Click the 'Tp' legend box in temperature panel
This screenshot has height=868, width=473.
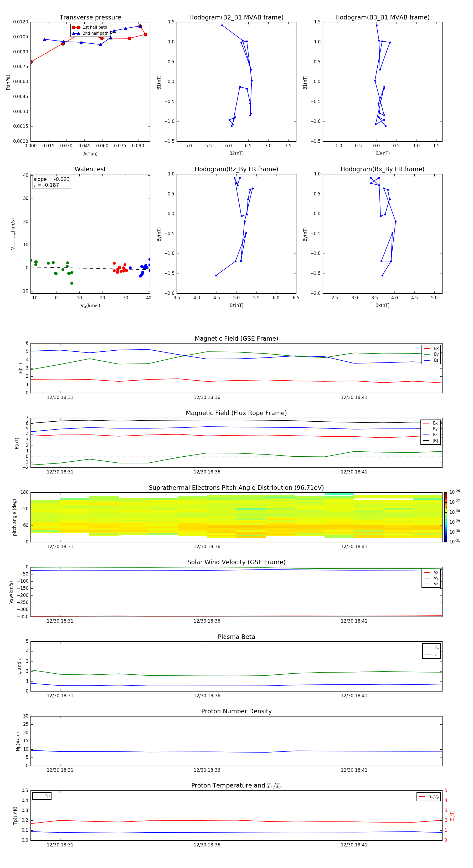42,796
